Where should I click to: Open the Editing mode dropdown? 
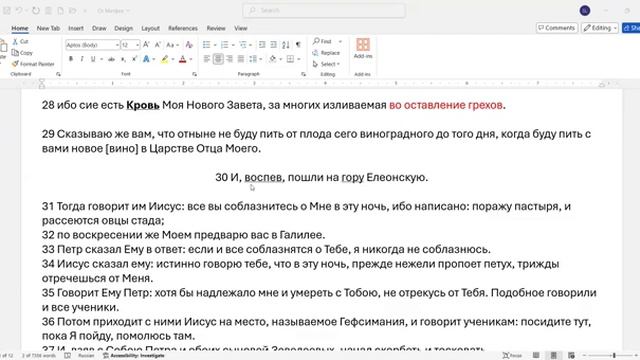(600, 28)
